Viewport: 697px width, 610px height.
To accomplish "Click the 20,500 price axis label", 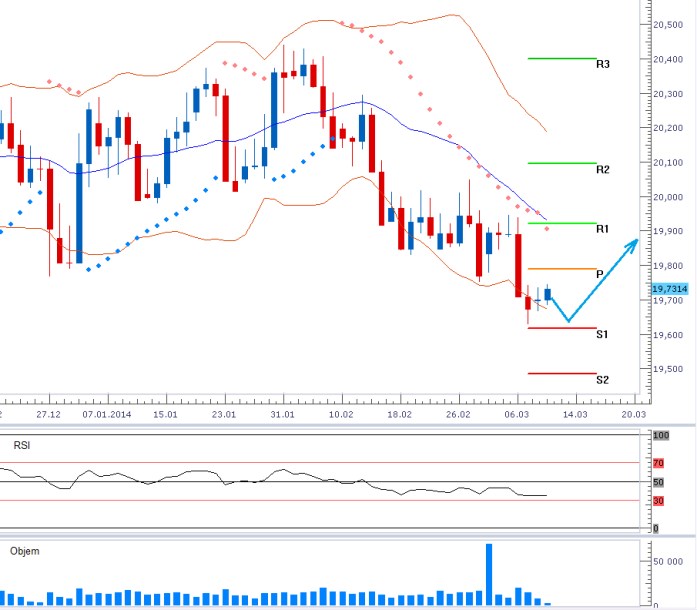I will click(668, 25).
